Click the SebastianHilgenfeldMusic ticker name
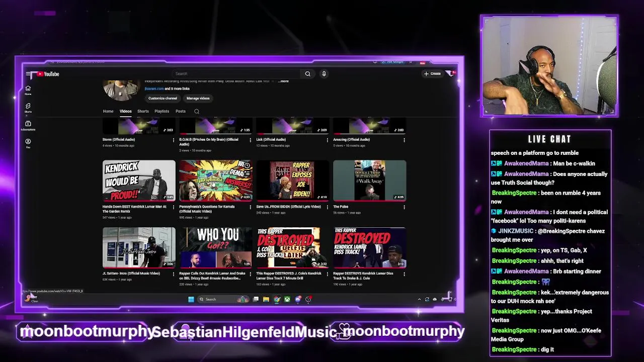 point(244,331)
